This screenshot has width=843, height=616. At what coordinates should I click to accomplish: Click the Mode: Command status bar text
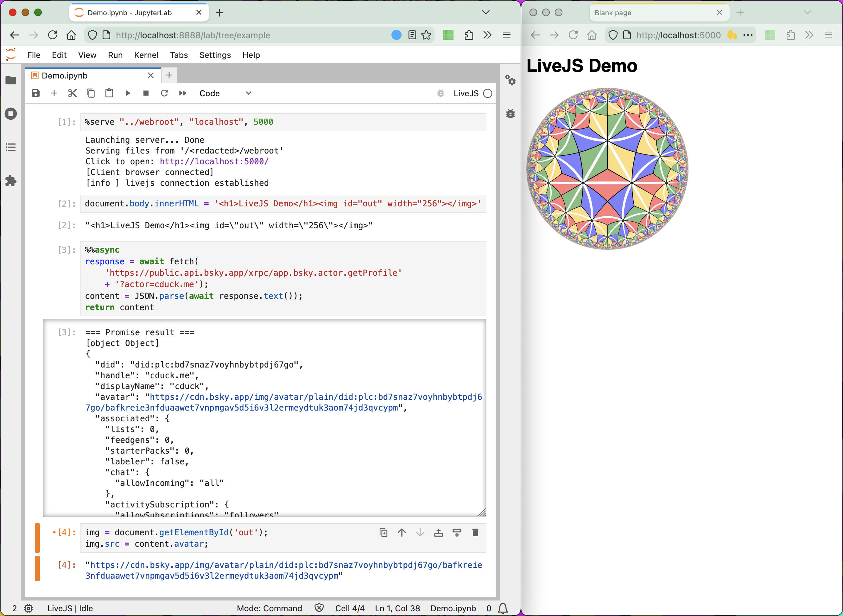tap(269, 608)
